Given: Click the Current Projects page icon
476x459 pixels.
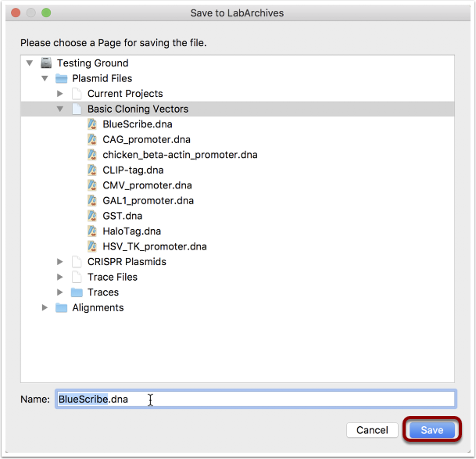Looking at the screenshot, I should tap(77, 94).
